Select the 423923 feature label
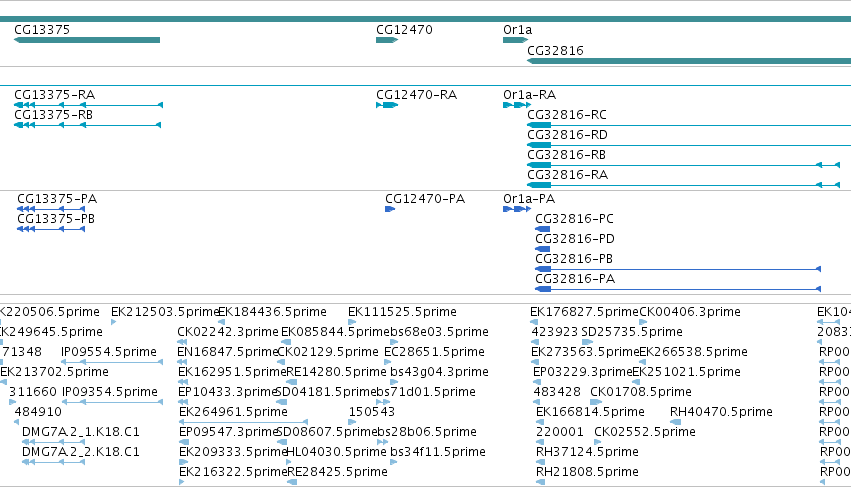The image size is (851, 487). pos(554,332)
